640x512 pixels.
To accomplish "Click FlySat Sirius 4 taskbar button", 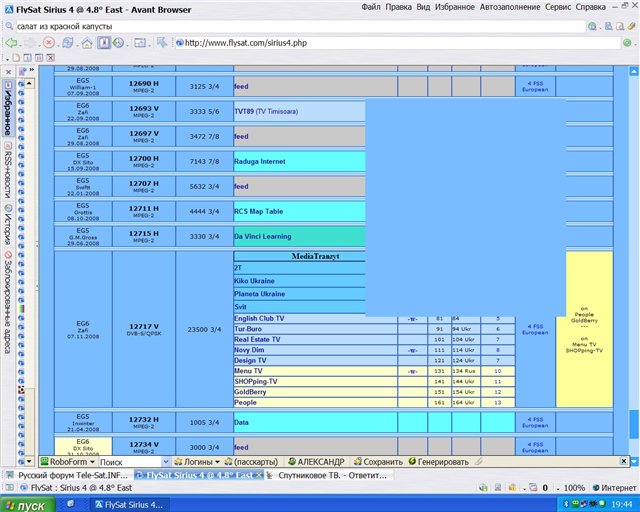I will [128, 505].
